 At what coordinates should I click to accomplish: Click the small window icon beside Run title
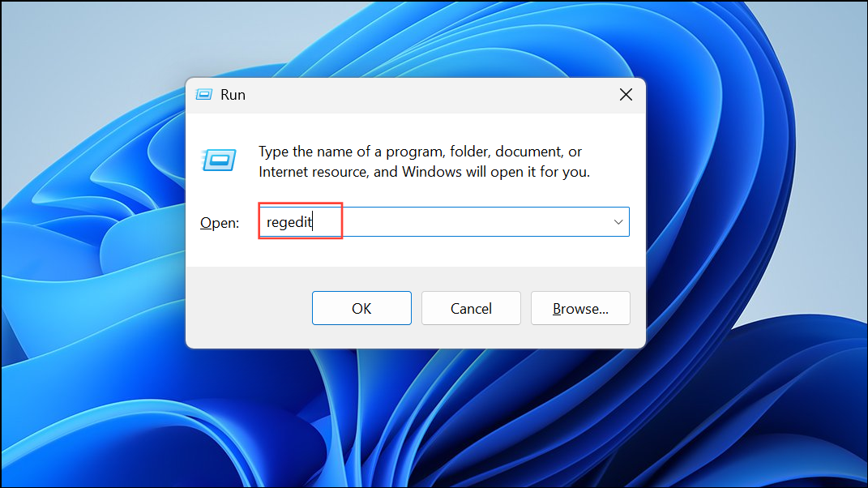(x=203, y=94)
